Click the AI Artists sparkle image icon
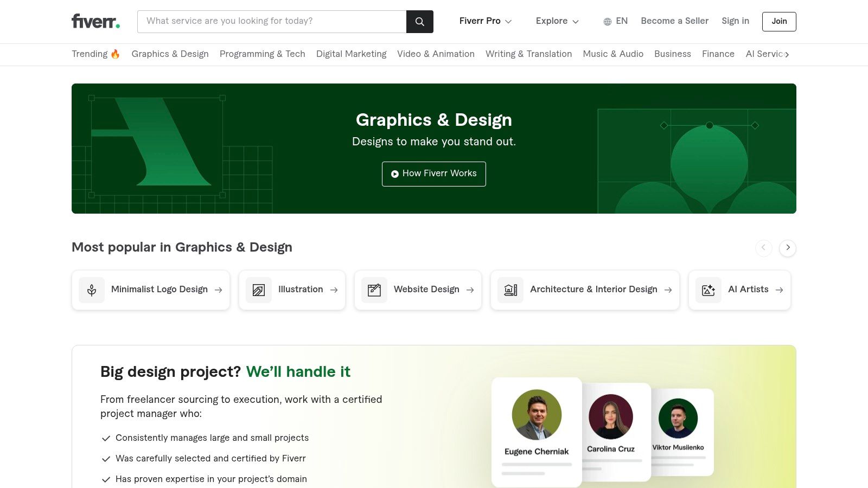 coord(709,290)
